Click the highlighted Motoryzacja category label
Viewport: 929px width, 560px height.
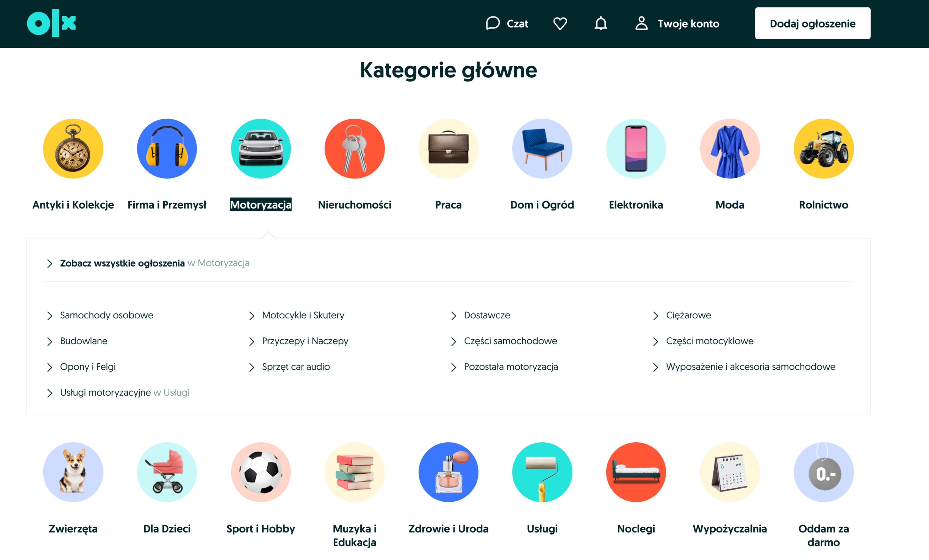[261, 205]
